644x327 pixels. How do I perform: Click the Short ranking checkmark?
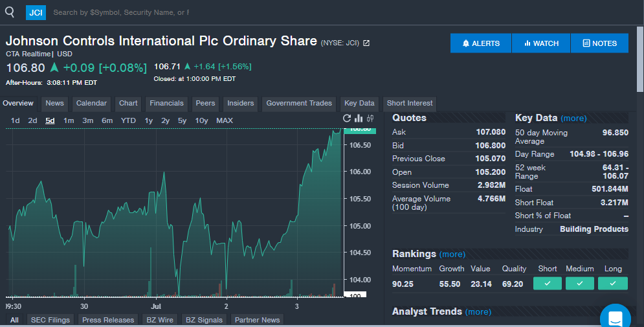point(547,284)
